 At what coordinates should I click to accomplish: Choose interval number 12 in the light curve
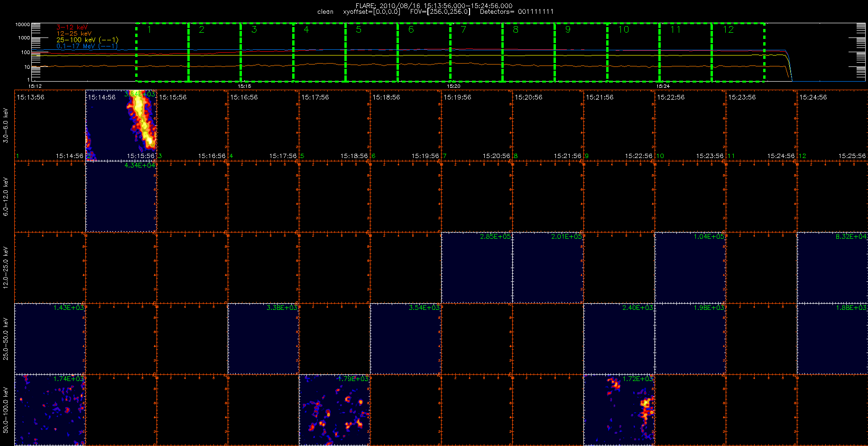[738, 52]
